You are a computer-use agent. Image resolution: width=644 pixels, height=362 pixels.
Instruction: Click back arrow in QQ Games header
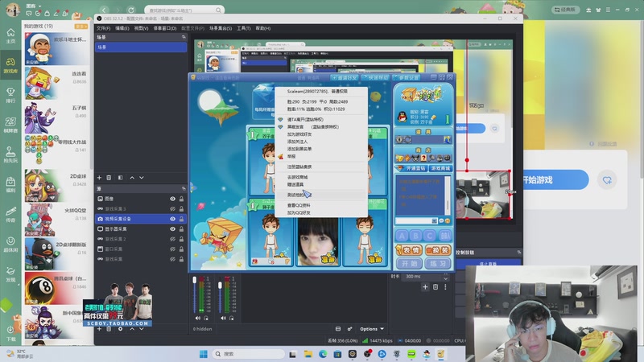pyautogui.click(x=105, y=10)
